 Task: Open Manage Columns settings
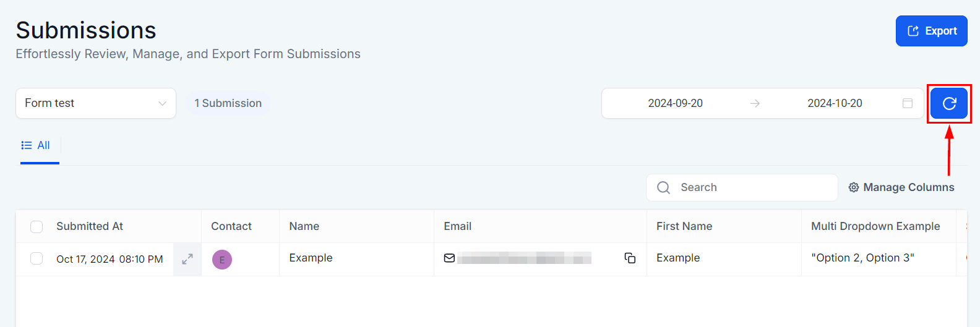[908, 187]
